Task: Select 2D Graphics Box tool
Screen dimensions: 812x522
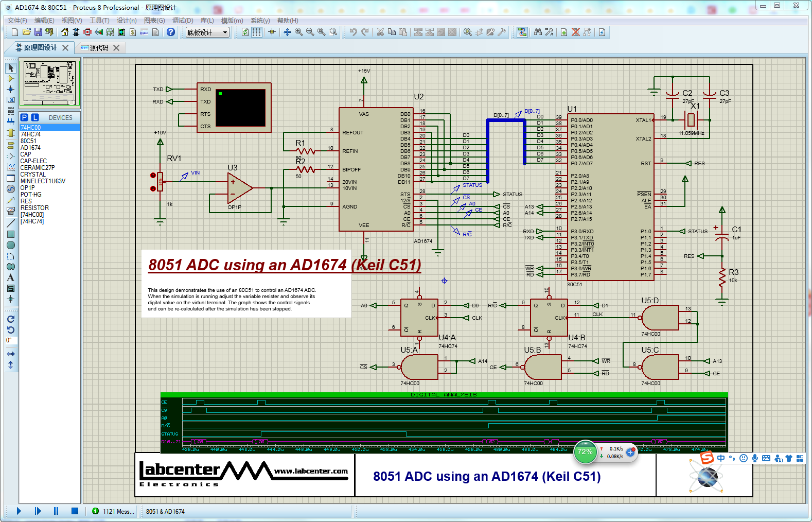Action: tap(11, 234)
